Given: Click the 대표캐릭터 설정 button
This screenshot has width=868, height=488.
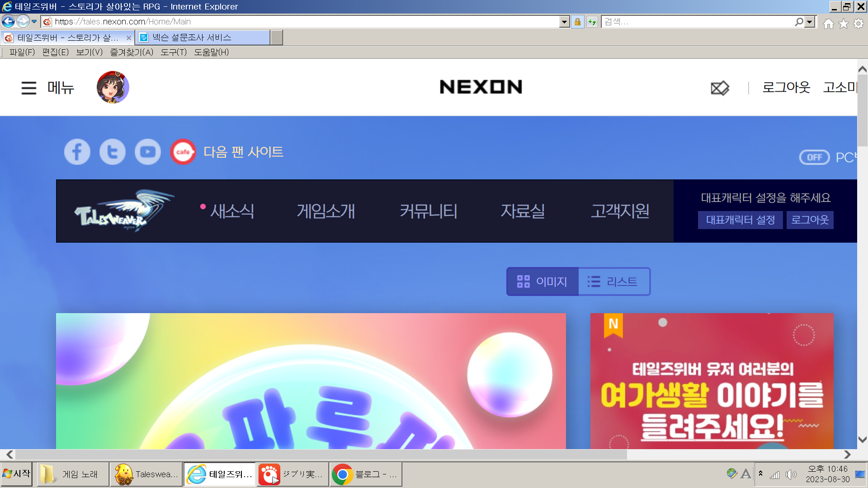Looking at the screenshot, I should click(740, 220).
